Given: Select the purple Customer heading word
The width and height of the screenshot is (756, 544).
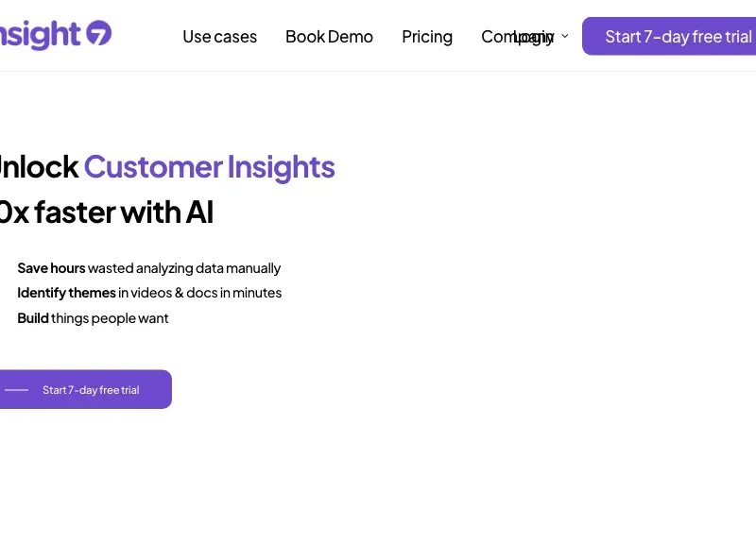Looking at the screenshot, I should point(153,167).
